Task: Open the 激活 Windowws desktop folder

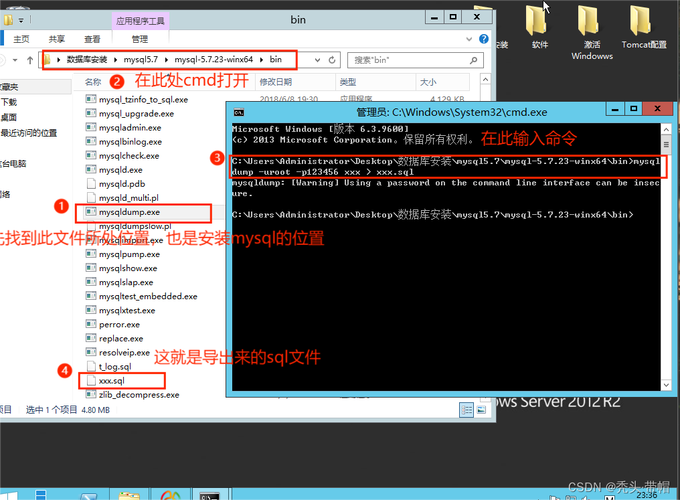Action: 592,33
